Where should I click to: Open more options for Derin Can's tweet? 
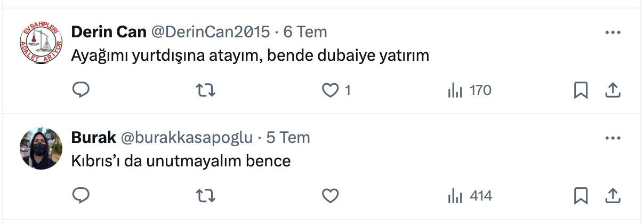613,33
